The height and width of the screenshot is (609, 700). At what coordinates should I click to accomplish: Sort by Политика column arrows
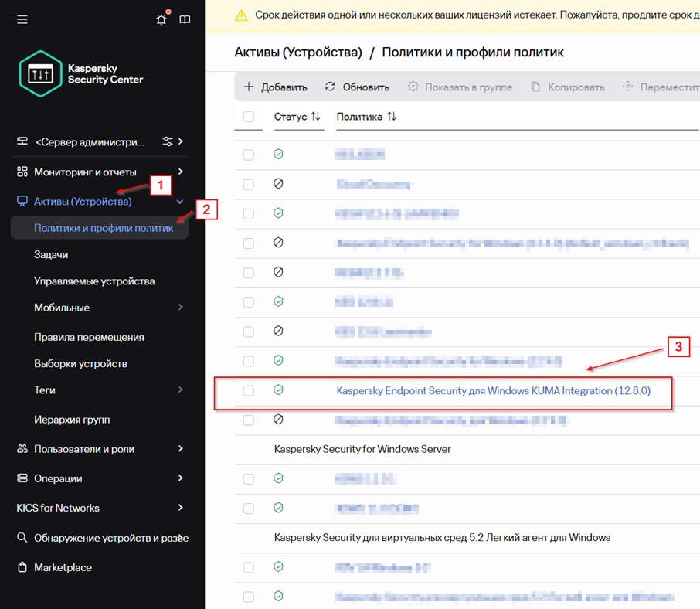[392, 117]
